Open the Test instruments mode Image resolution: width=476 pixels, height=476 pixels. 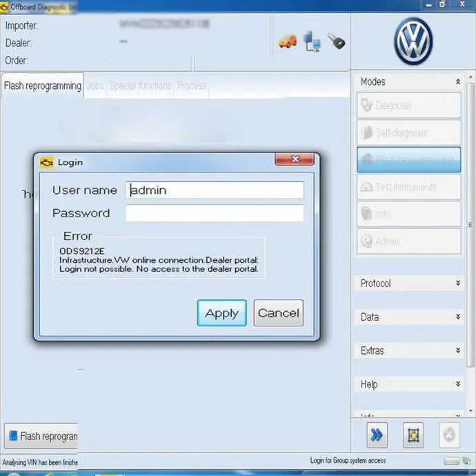409,187
